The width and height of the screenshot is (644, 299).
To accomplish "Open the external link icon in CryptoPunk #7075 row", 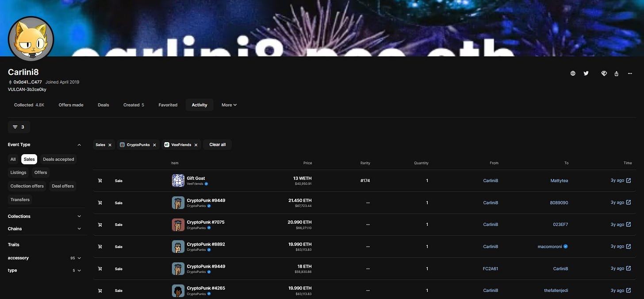I will (629, 225).
